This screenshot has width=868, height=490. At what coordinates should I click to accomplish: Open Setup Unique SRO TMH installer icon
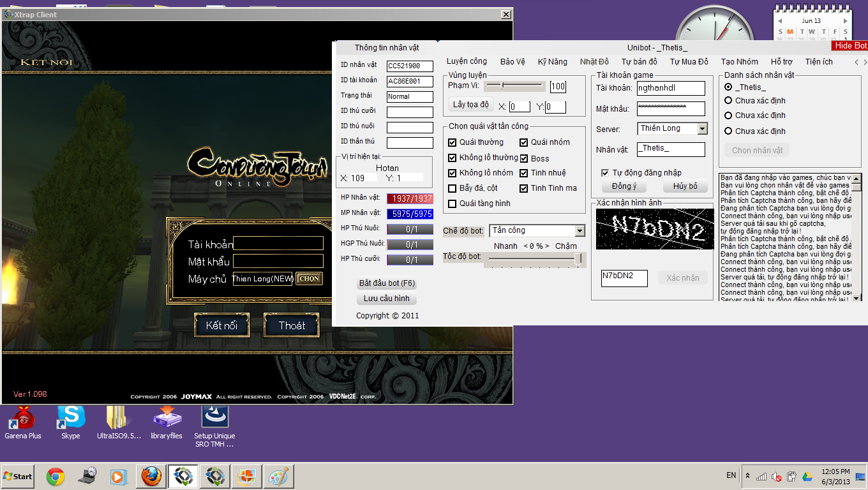pyautogui.click(x=215, y=426)
